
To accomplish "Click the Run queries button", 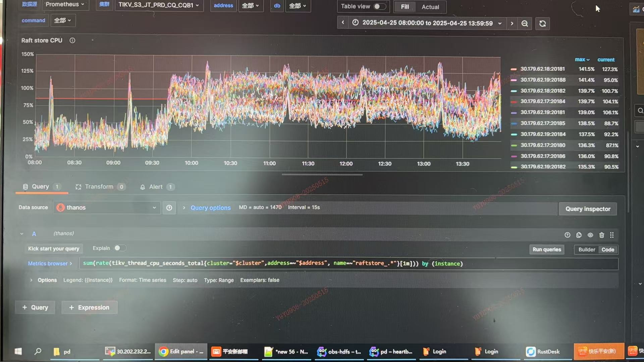I will (546, 249).
